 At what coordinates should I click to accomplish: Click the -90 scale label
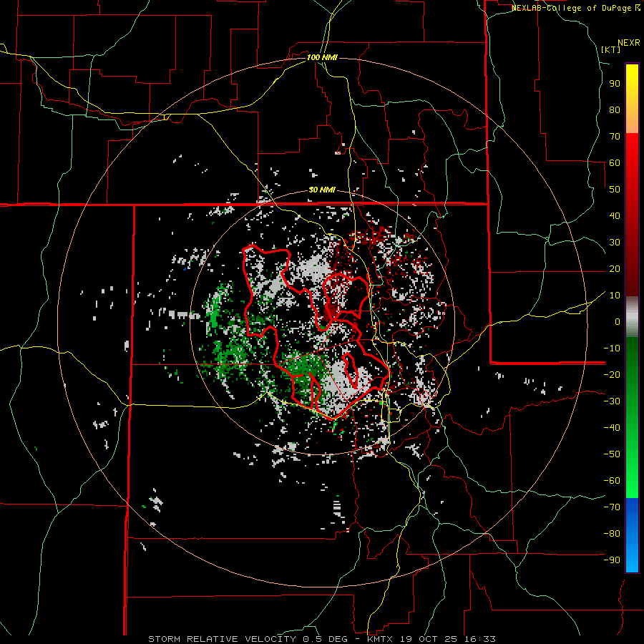[x=612, y=560]
